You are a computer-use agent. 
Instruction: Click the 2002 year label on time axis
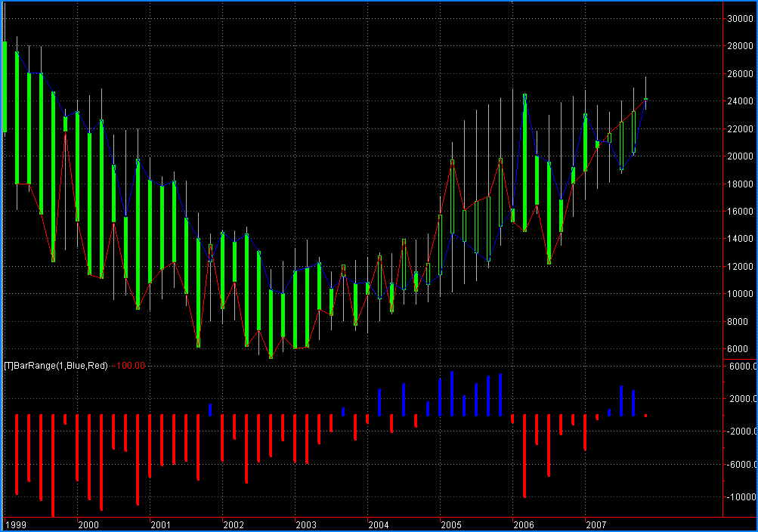(234, 524)
